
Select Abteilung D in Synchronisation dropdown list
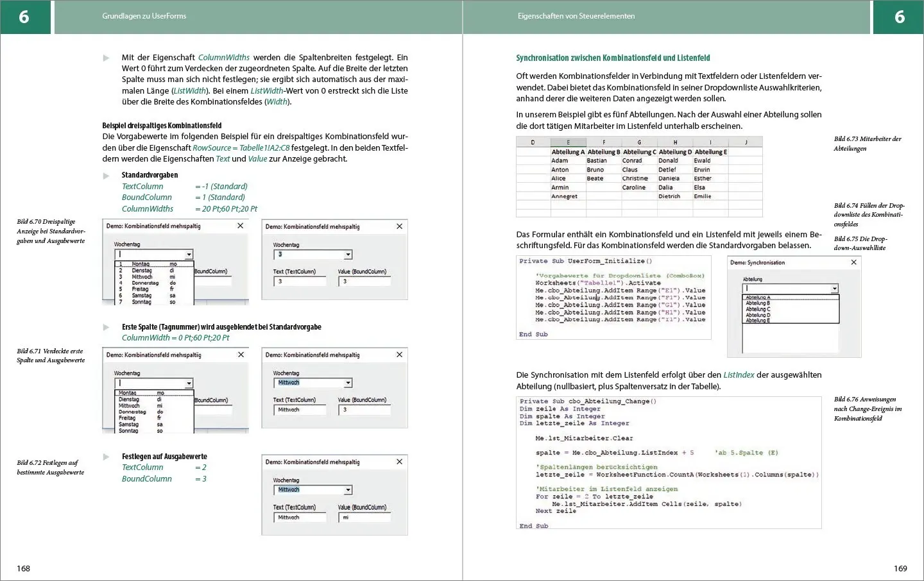[x=791, y=315]
